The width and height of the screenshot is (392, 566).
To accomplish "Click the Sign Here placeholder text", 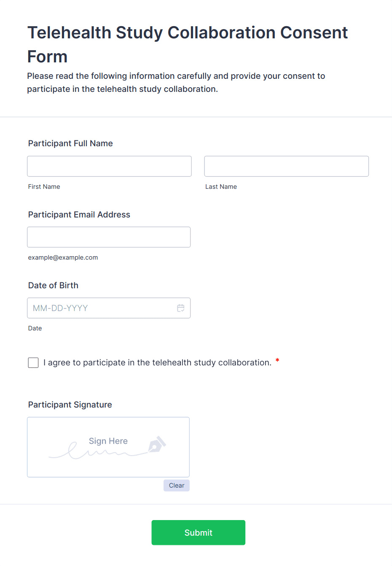I will (x=108, y=441).
